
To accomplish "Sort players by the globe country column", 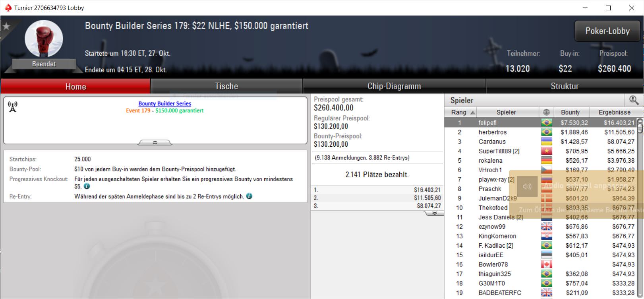I will click(546, 112).
